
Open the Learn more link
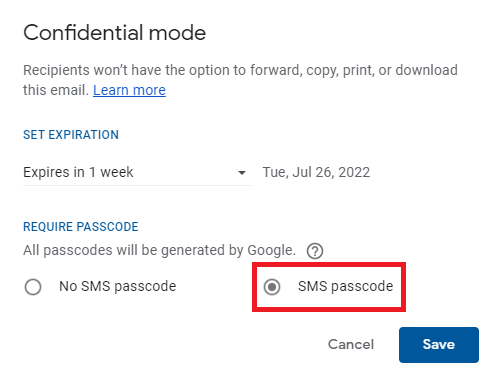[x=129, y=90]
